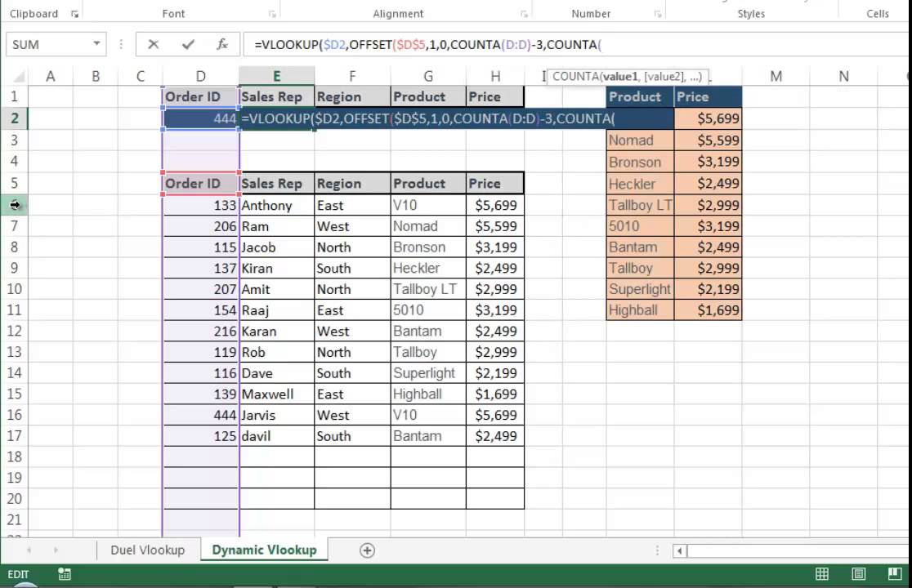The image size is (912, 588).
Task: Click formula bar resize dots handle
Action: pos(121,44)
